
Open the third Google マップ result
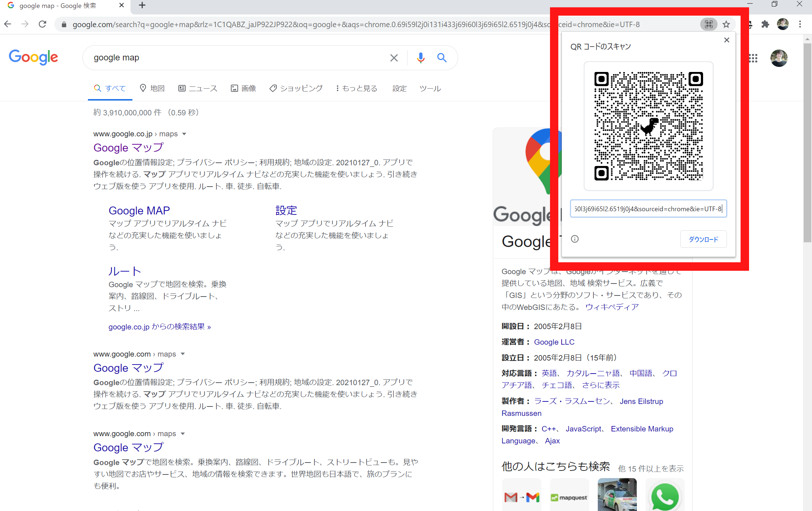[x=128, y=447]
